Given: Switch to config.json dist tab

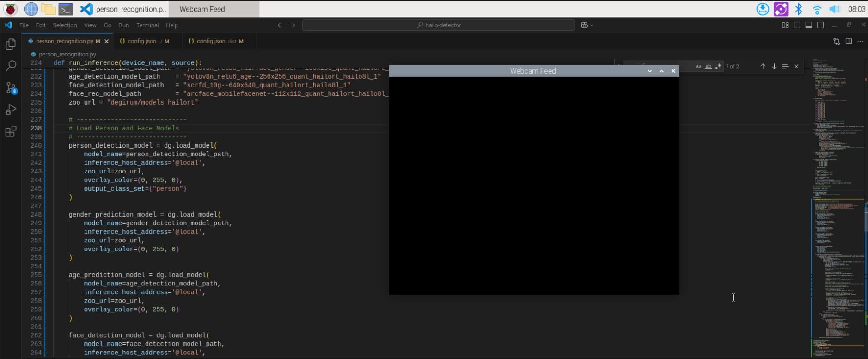Looking at the screenshot, I should (x=216, y=41).
